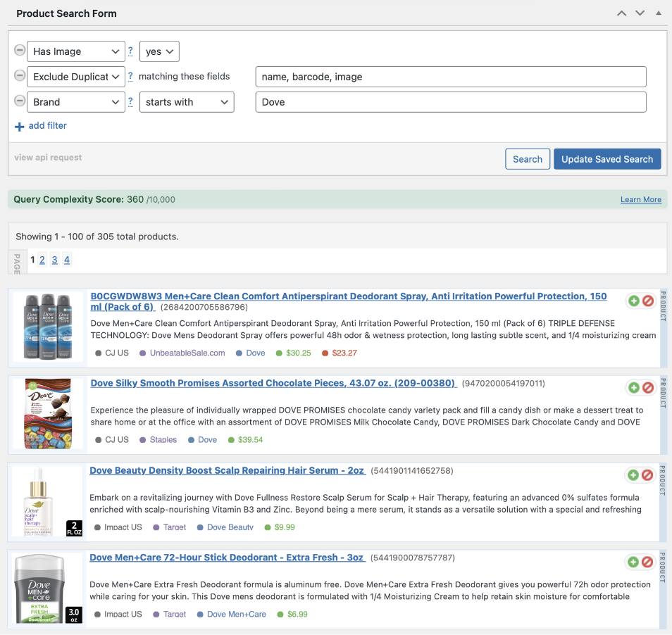Click UnbeatableSale.com merchant label

(187, 353)
